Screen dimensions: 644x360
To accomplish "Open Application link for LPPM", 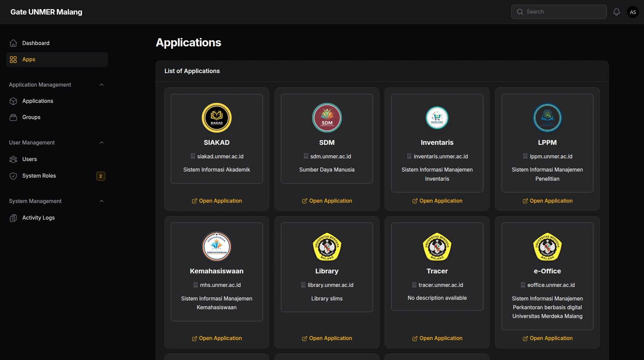I will point(548,201).
